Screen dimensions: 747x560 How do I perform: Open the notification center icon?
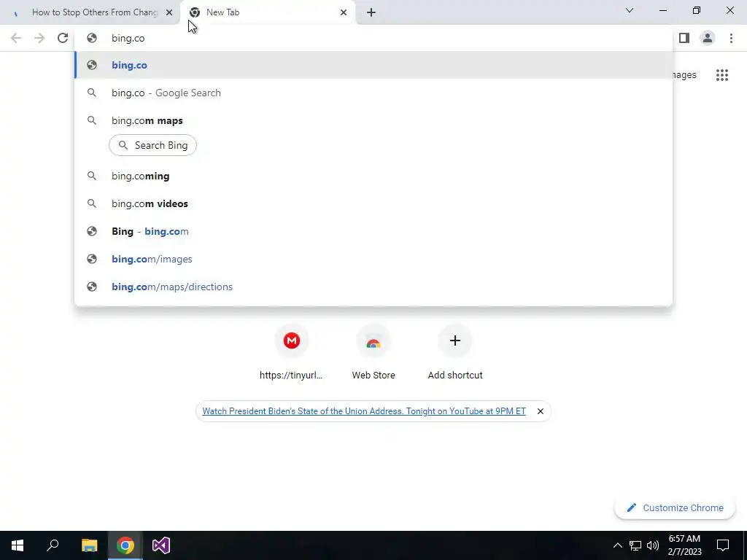pyautogui.click(x=723, y=545)
